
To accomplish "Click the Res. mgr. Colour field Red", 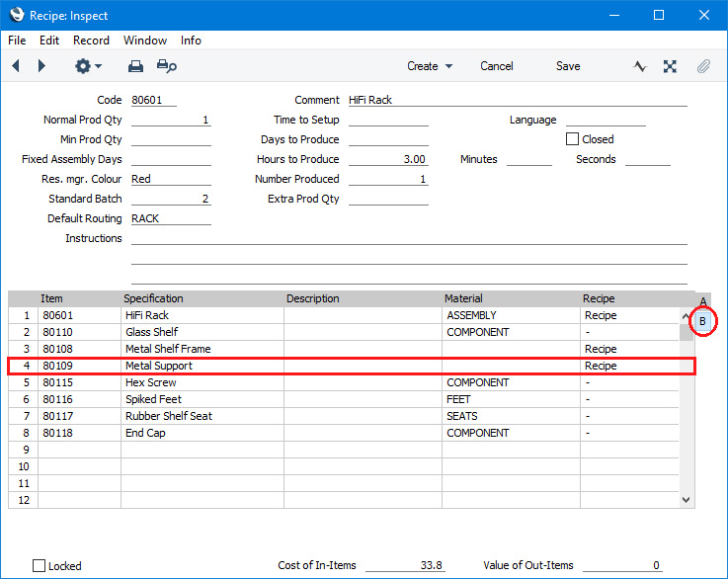I will click(x=170, y=179).
